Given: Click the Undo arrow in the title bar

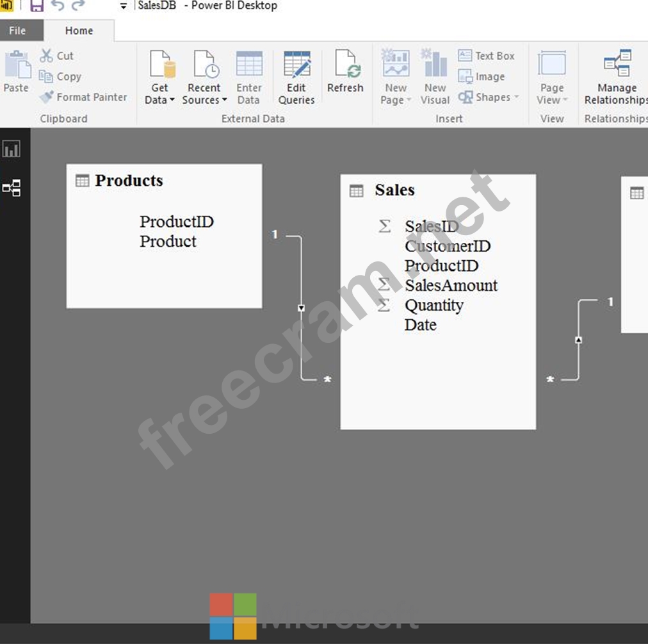Looking at the screenshot, I should (58, 5).
